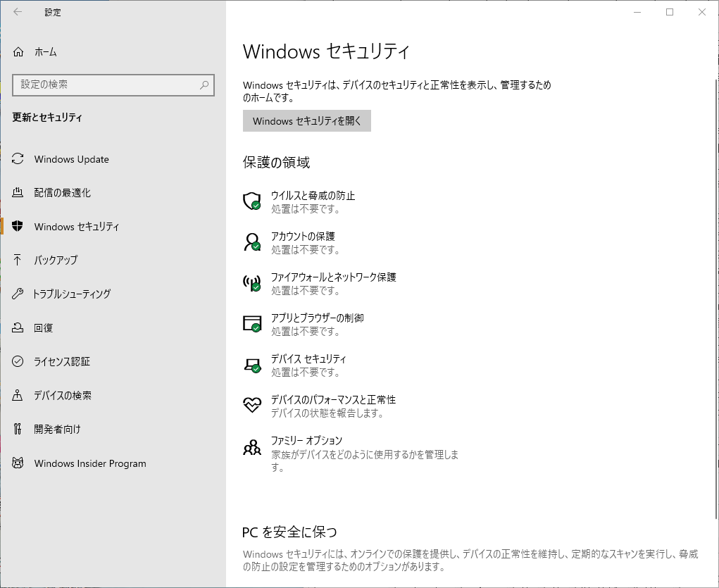Image resolution: width=719 pixels, height=588 pixels.
Task: Click the vertical scrollbar on the right
Action: click(x=715, y=298)
